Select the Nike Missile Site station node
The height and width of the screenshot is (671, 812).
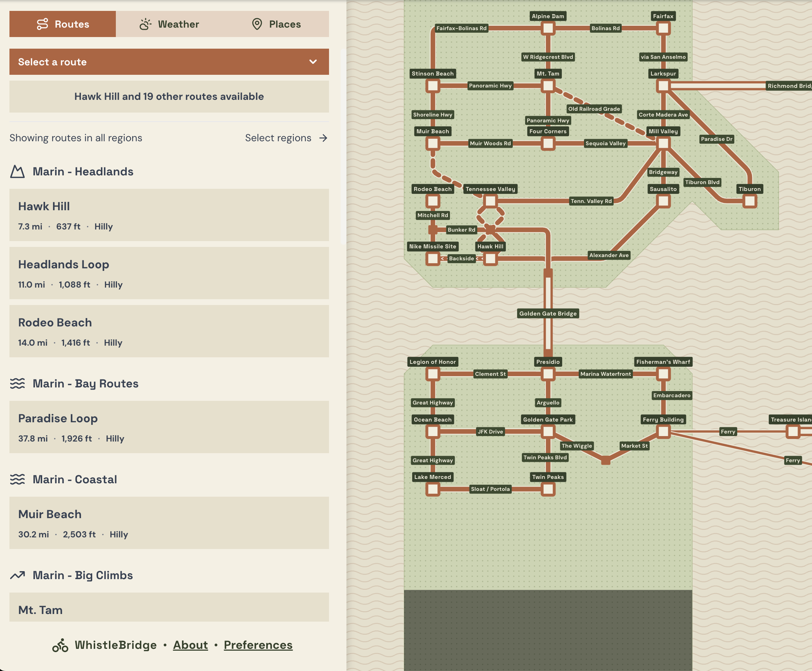pos(433,259)
